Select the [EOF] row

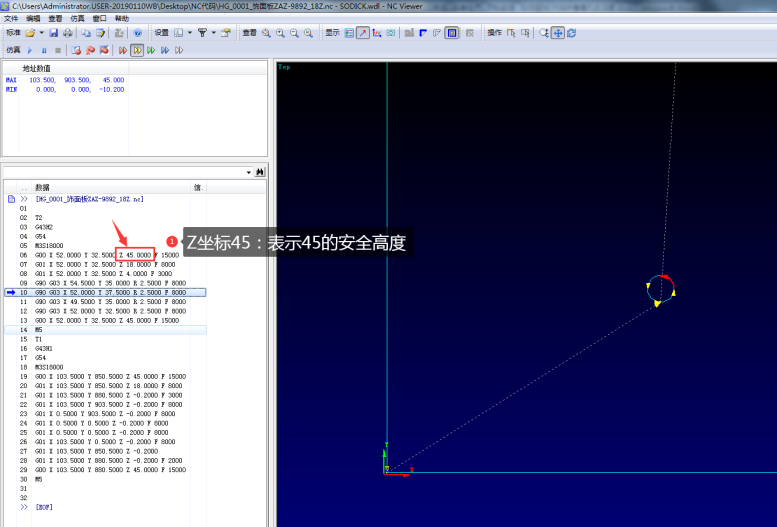click(44, 507)
